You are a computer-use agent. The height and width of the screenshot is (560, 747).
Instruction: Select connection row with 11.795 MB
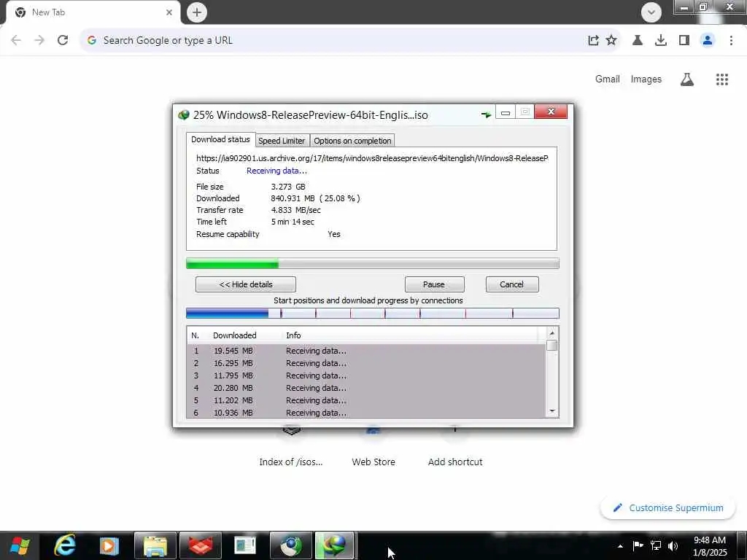pos(366,376)
